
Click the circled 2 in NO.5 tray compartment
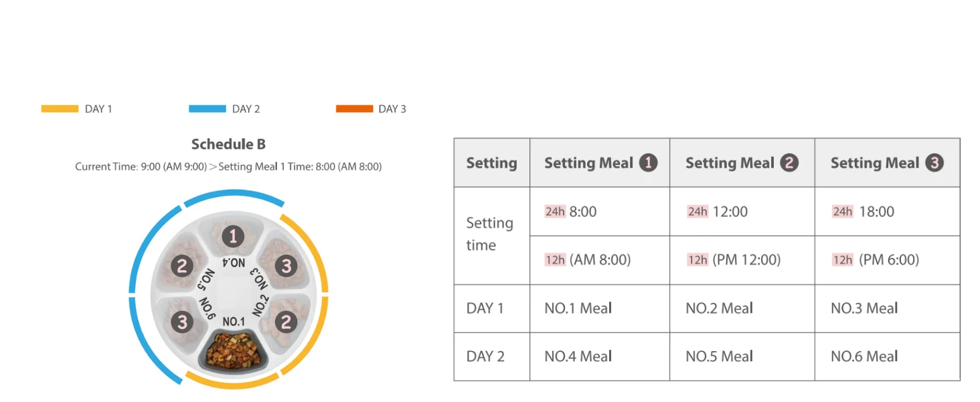[x=182, y=266]
